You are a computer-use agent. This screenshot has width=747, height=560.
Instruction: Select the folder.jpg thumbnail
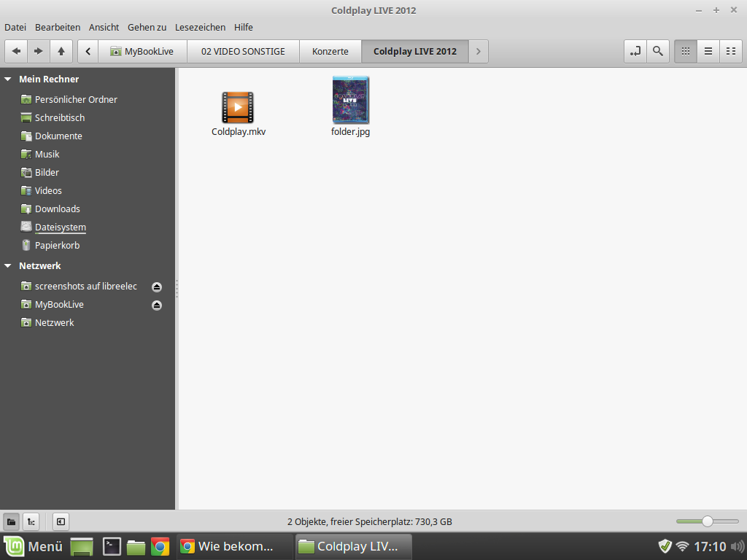(x=351, y=100)
